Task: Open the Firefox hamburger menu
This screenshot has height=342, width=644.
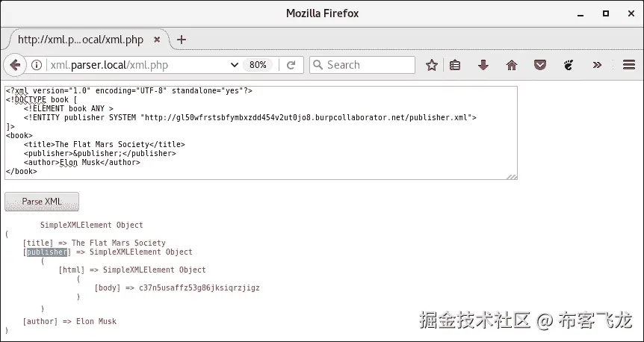Action: (628, 65)
